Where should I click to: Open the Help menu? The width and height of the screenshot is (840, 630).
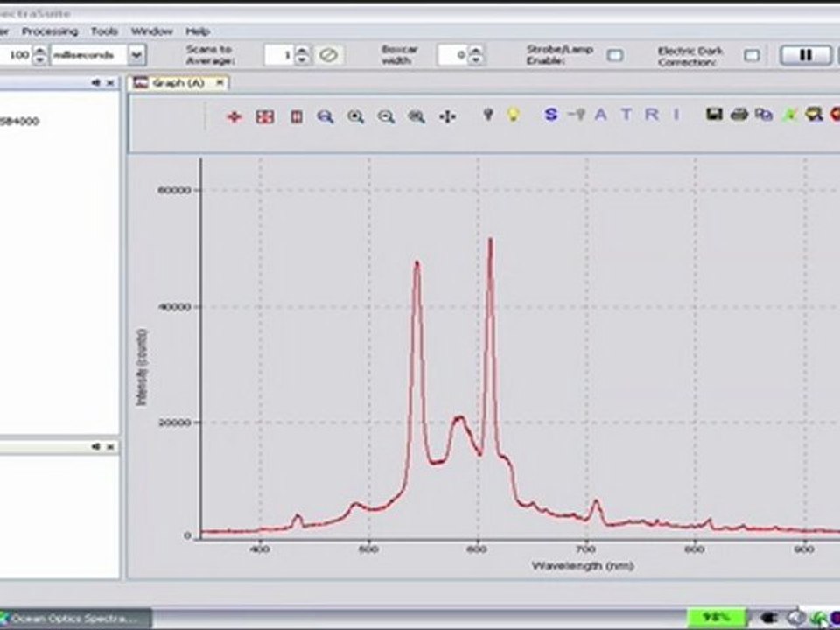(x=198, y=31)
